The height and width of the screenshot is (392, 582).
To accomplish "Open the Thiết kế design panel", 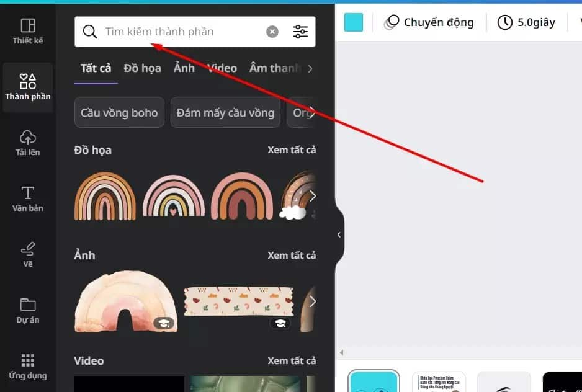I will 27,32.
